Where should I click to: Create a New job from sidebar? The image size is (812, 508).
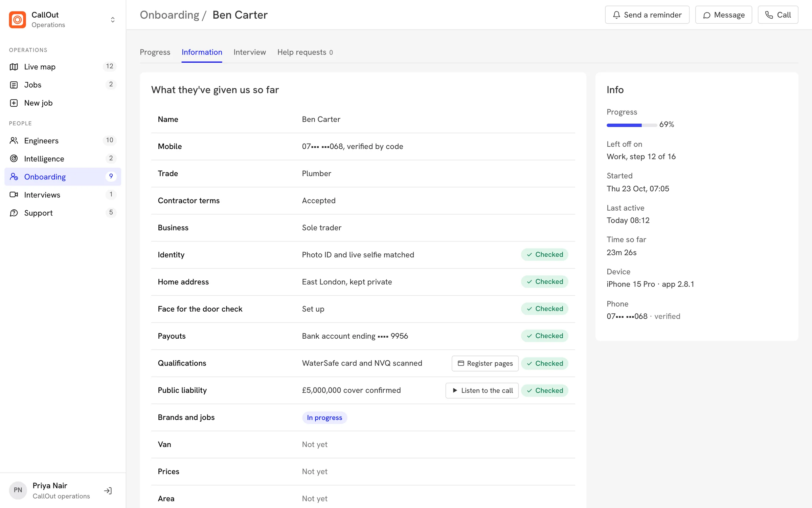tap(63, 103)
